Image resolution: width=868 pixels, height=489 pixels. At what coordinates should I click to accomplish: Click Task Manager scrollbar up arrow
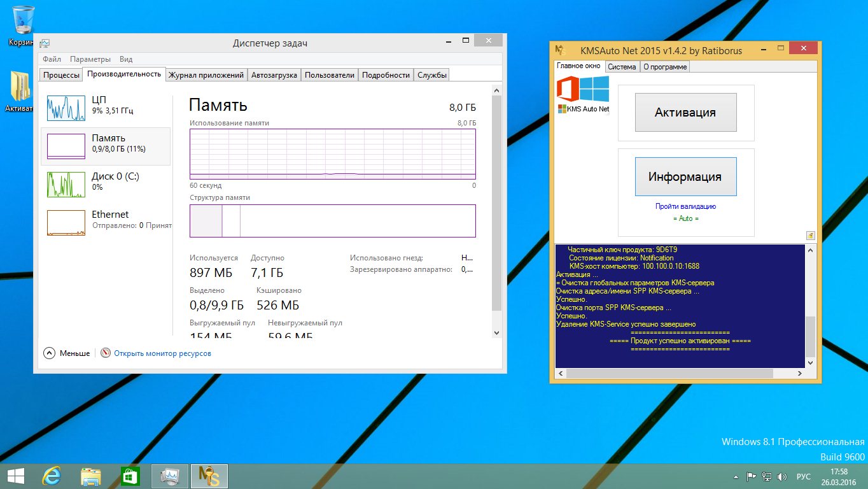click(x=497, y=90)
